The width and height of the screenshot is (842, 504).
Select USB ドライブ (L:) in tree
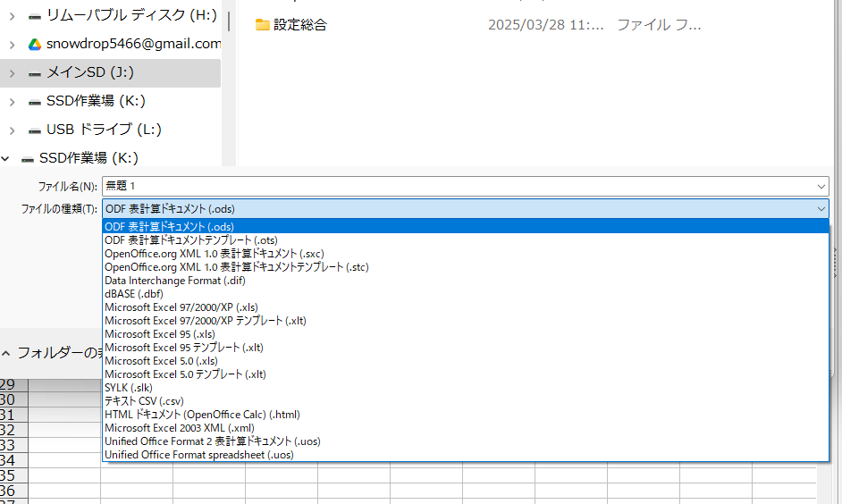pyautogui.click(x=104, y=129)
